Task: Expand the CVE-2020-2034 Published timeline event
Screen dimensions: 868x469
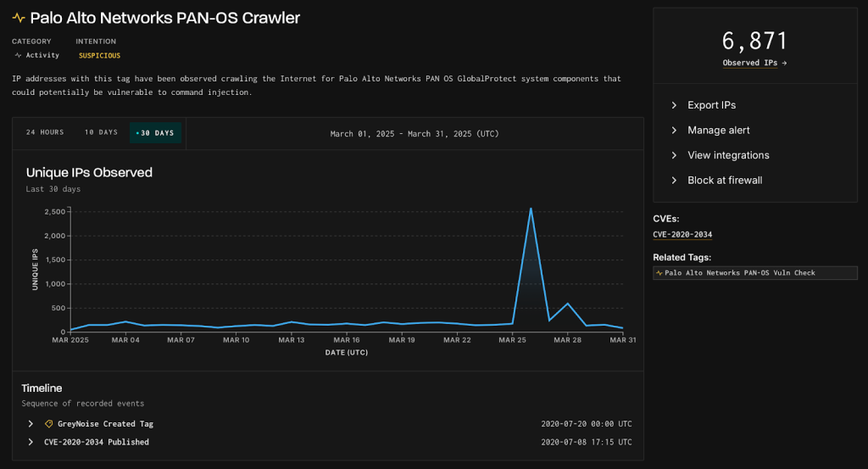Action: click(31, 442)
